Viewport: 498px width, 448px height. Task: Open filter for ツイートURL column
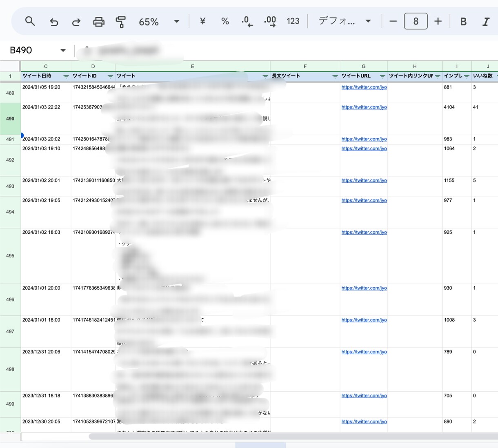[x=382, y=76]
